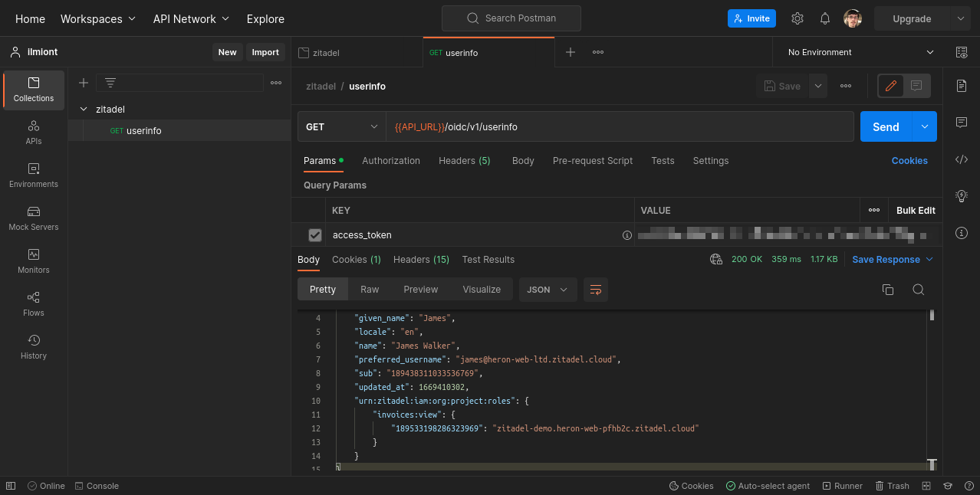Open the code snippet icon

click(x=962, y=159)
